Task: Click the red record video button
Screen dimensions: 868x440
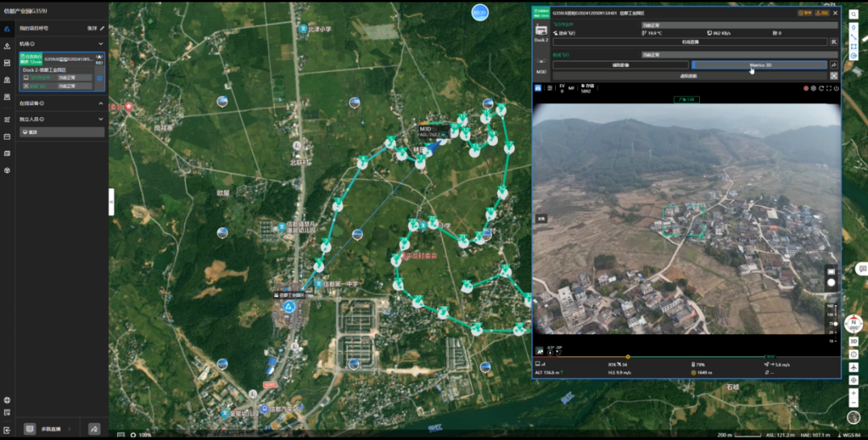Action: pos(806,88)
